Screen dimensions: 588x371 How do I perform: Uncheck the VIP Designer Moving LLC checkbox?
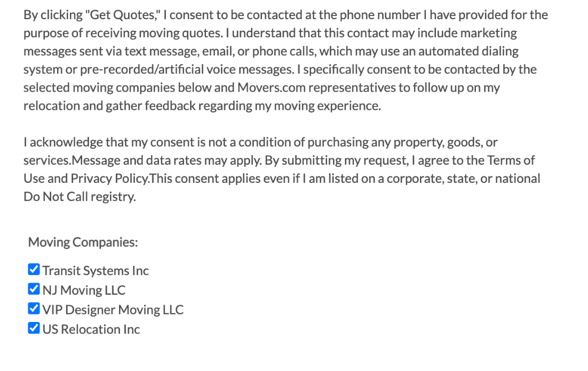34,308
